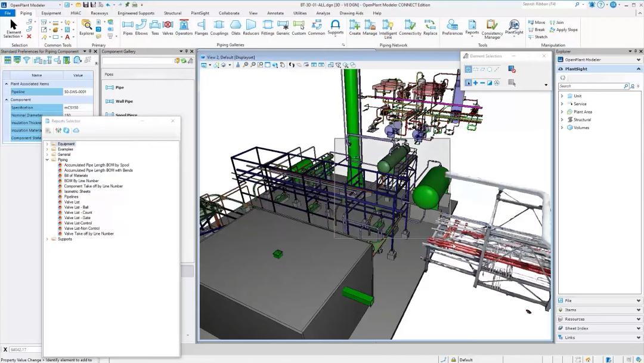Viewport: 644px width, 363px height.
Task: Choose the Reducers tool
Action: [x=251, y=27]
